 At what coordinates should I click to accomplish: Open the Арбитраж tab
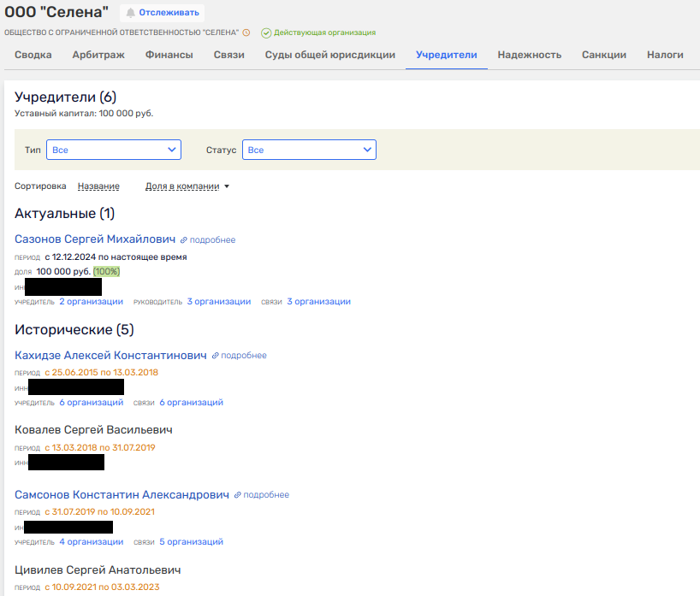point(98,55)
